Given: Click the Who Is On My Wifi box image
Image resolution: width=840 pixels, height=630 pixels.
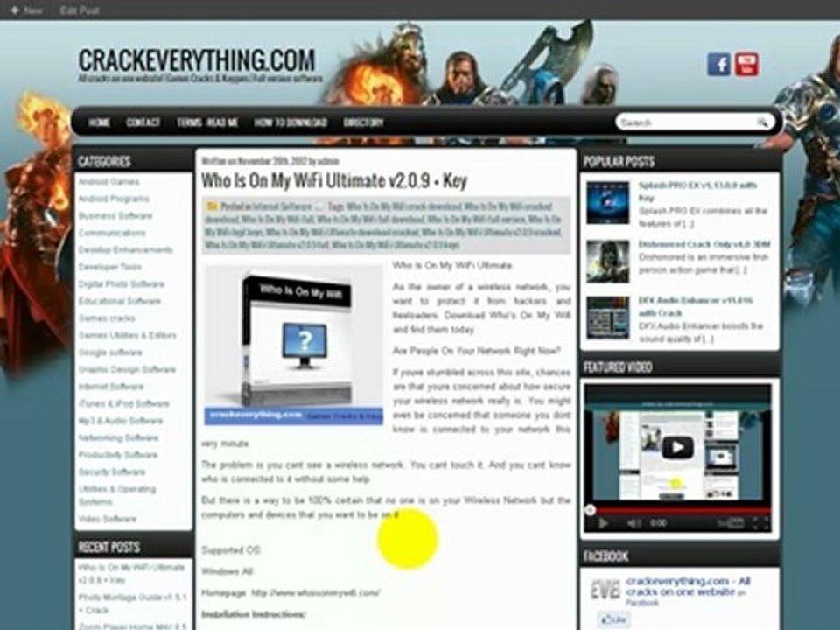Looking at the screenshot, I should [x=294, y=345].
